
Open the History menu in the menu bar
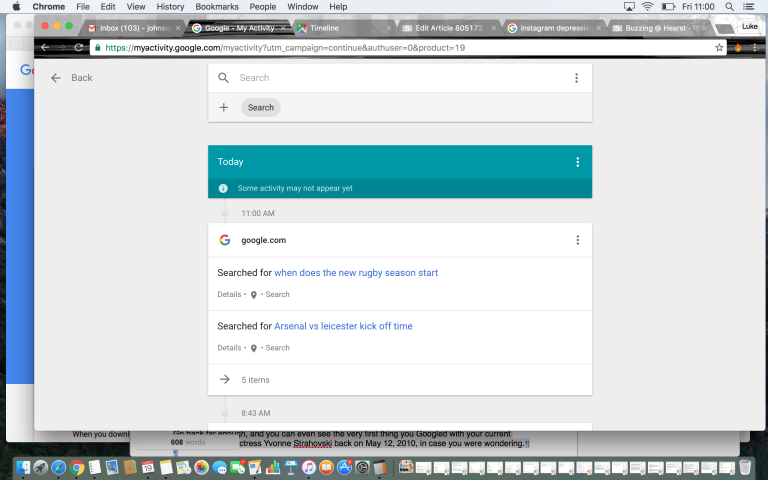pos(170,7)
